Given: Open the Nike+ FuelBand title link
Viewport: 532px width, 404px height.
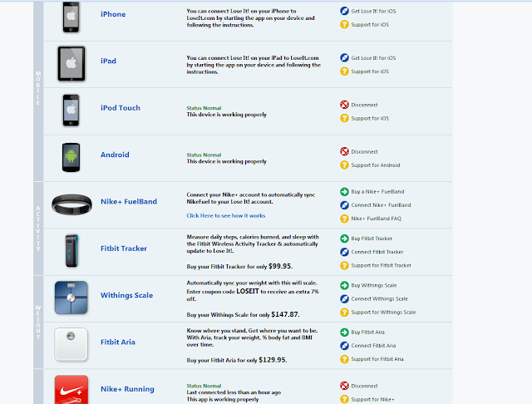Looking at the screenshot, I should (129, 201).
